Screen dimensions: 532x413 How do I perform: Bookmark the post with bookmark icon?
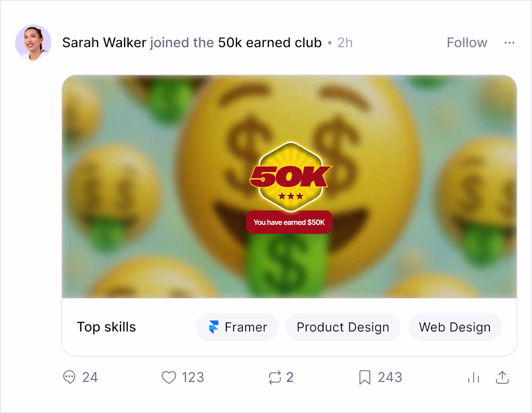(x=365, y=377)
